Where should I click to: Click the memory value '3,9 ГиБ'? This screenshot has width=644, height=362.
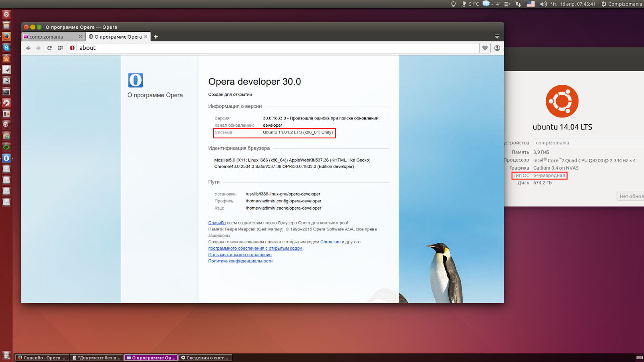pyautogui.click(x=541, y=152)
